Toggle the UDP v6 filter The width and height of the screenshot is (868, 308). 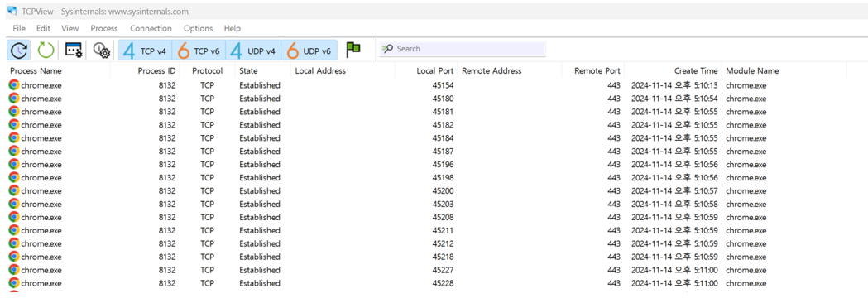(x=309, y=51)
